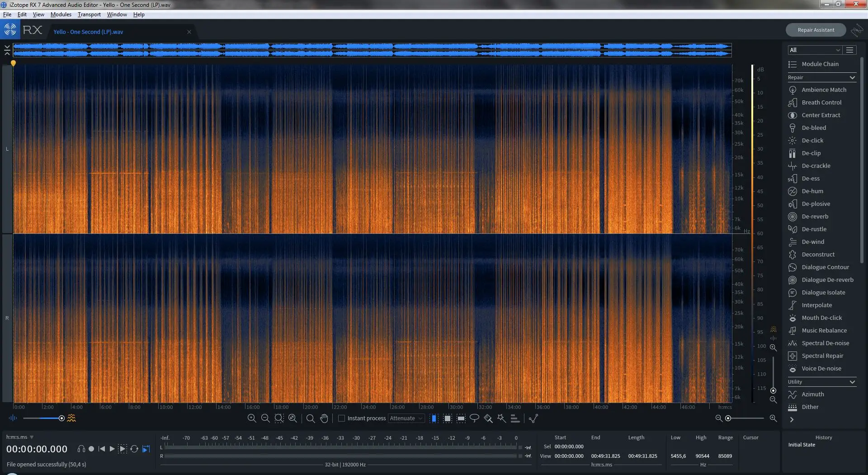Screen dimensions: 868x475
Task: Select the Time selection tool
Action: (x=434, y=418)
